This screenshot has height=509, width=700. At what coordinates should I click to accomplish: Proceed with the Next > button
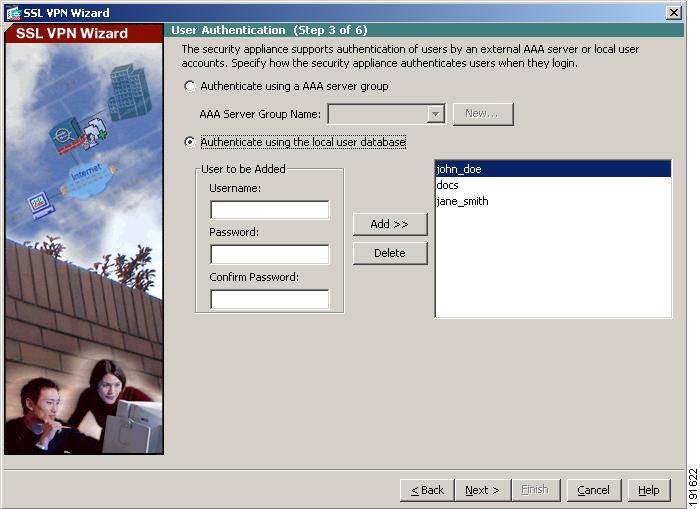tap(482, 490)
